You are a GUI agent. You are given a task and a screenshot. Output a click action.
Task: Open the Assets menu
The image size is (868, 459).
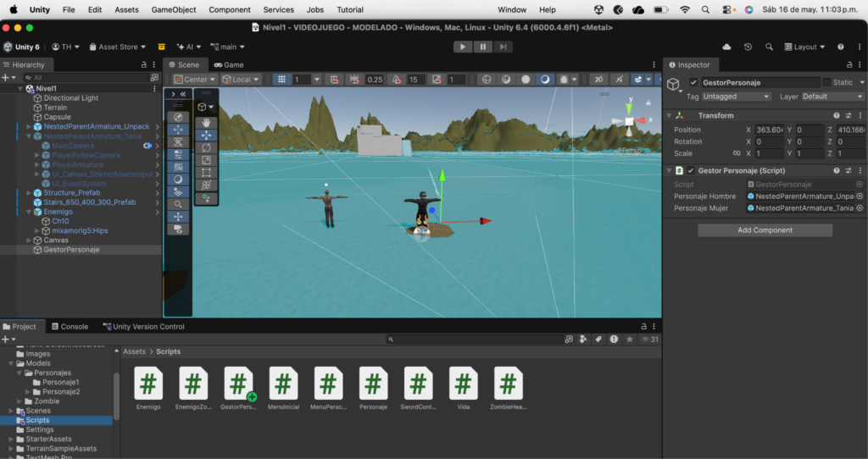click(x=127, y=10)
